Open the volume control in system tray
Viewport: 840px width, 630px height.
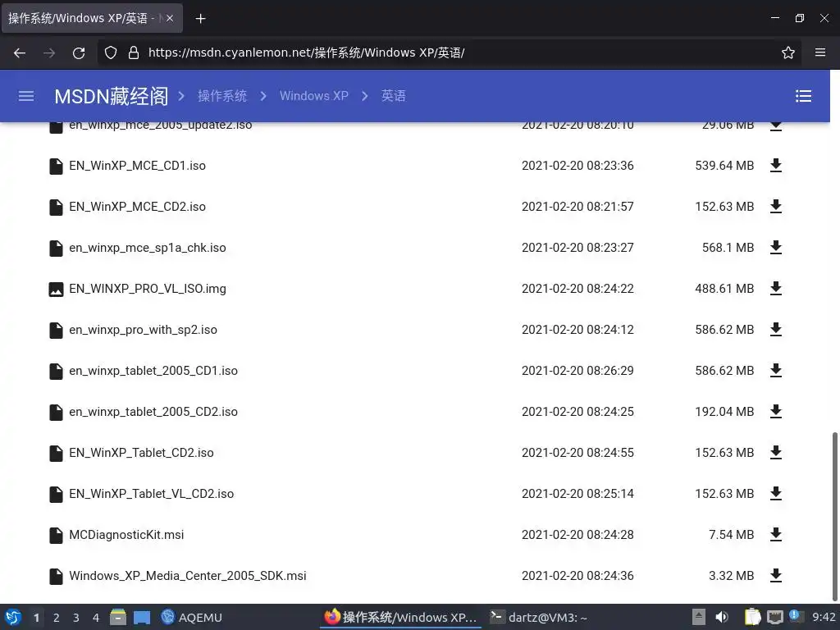[722, 617]
